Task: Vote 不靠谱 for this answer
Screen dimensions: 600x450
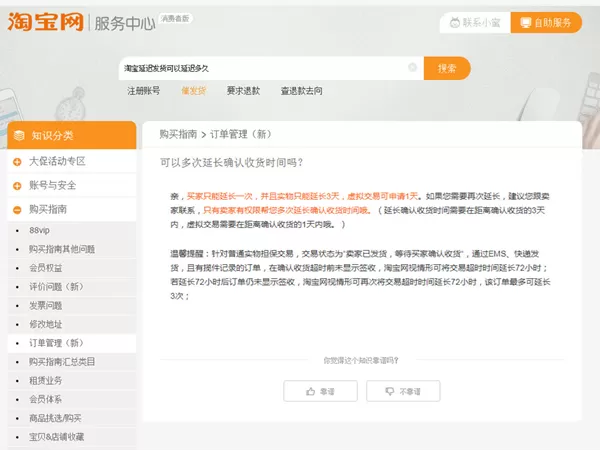Action: (x=403, y=391)
